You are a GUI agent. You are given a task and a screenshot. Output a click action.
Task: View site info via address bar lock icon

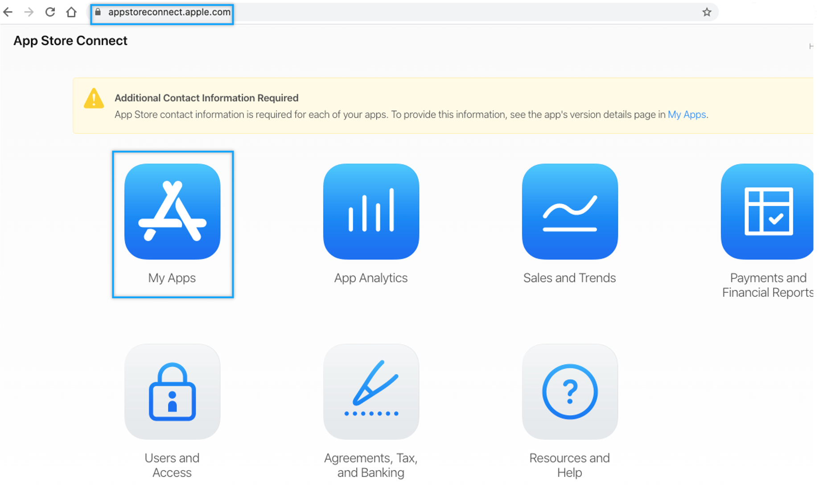(x=98, y=12)
